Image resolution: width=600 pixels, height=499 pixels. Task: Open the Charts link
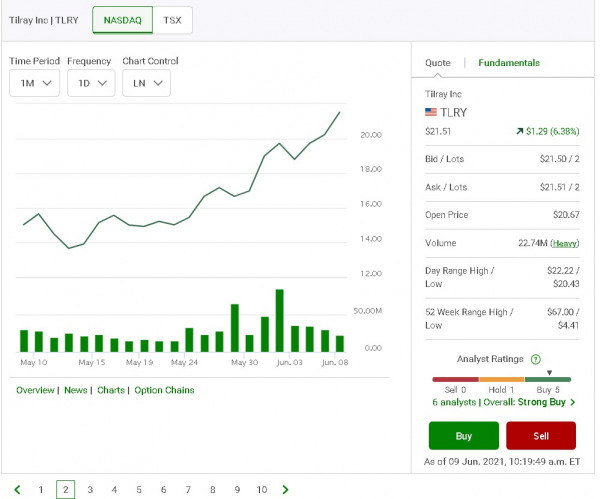pos(111,390)
